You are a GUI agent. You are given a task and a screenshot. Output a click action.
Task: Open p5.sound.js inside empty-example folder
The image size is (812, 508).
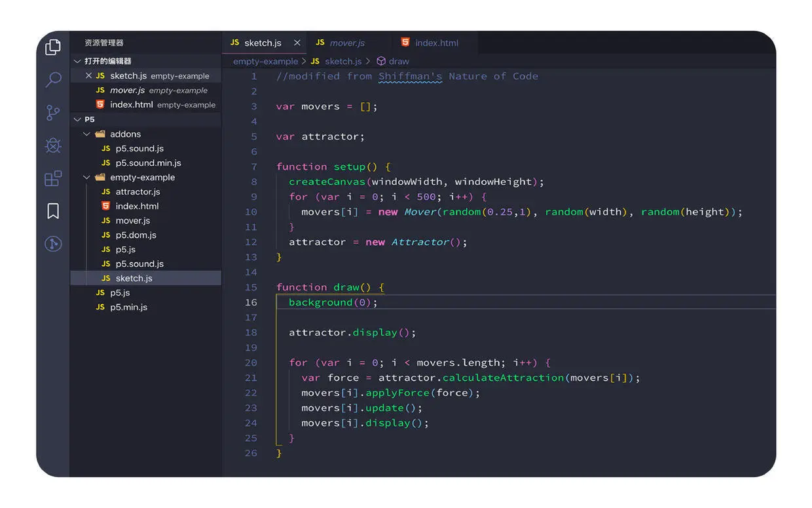pos(145,264)
